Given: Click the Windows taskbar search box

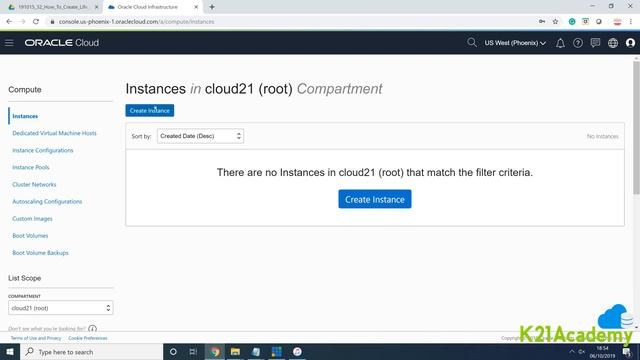Looking at the screenshot, I should (91, 352).
